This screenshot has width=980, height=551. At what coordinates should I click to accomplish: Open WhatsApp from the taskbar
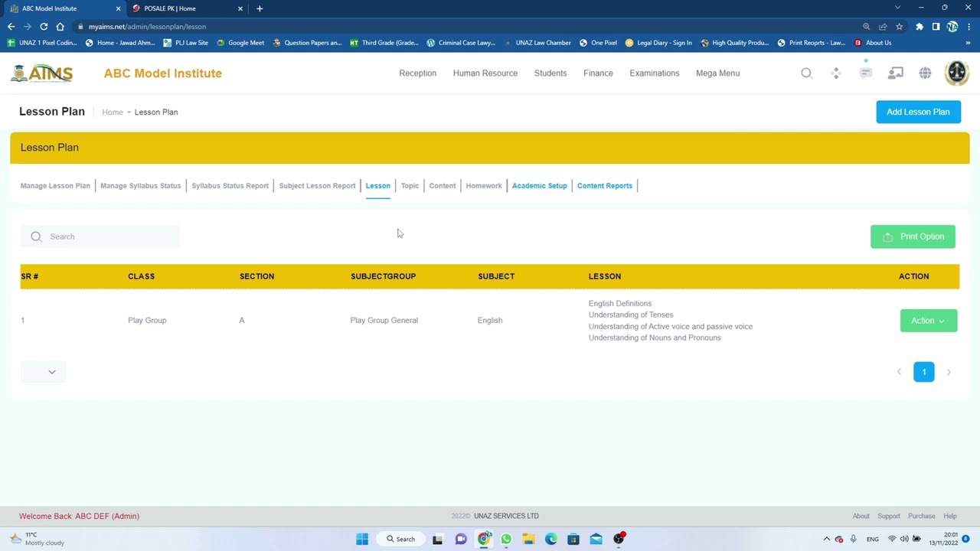tap(506, 540)
